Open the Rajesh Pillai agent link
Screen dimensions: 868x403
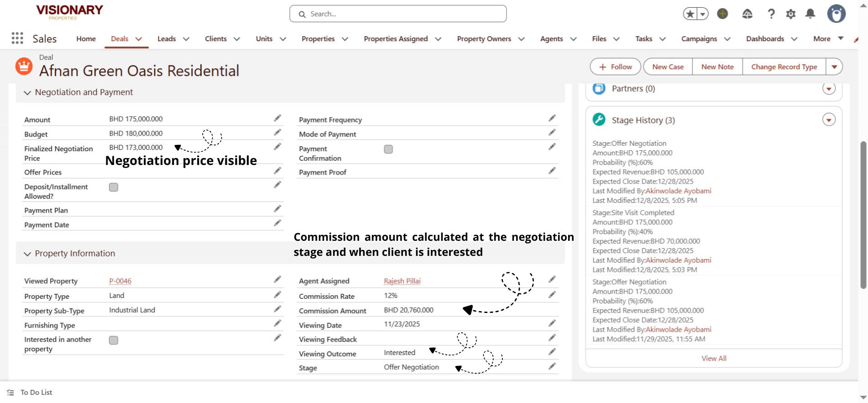pos(402,281)
